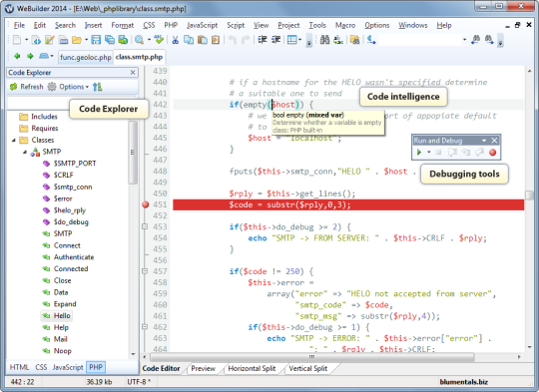Open the New document dropdown arrow
The height and width of the screenshot is (392, 539).
coord(26,40)
